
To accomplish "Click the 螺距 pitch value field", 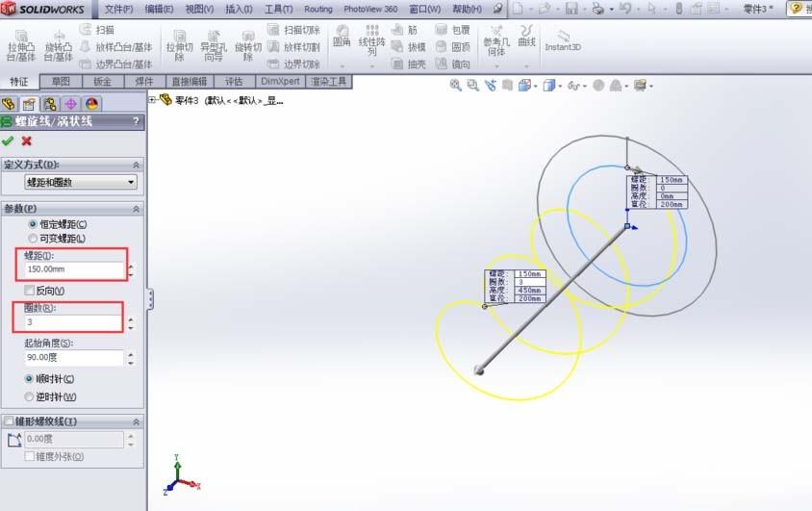I will click(73, 269).
